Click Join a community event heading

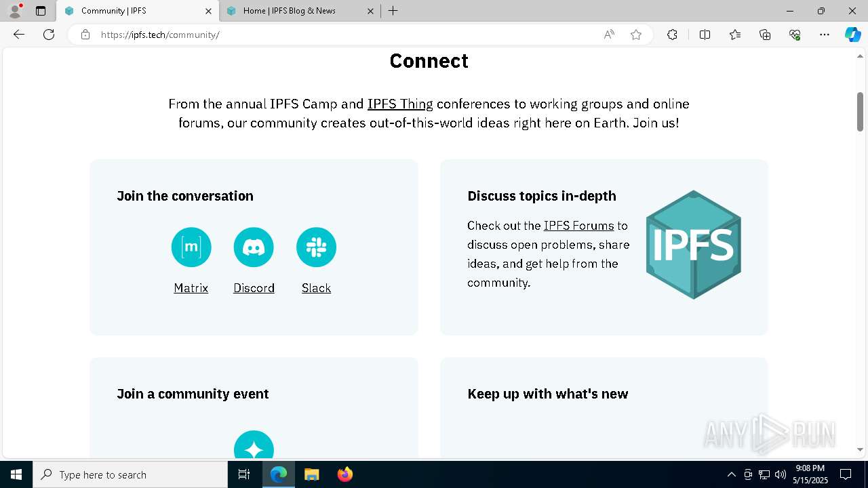193,394
